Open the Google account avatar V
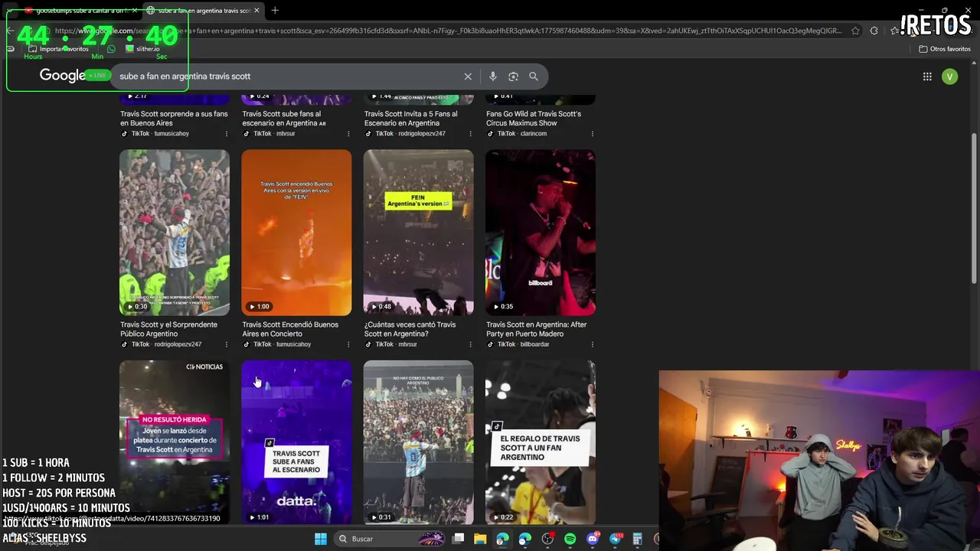 pos(950,77)
